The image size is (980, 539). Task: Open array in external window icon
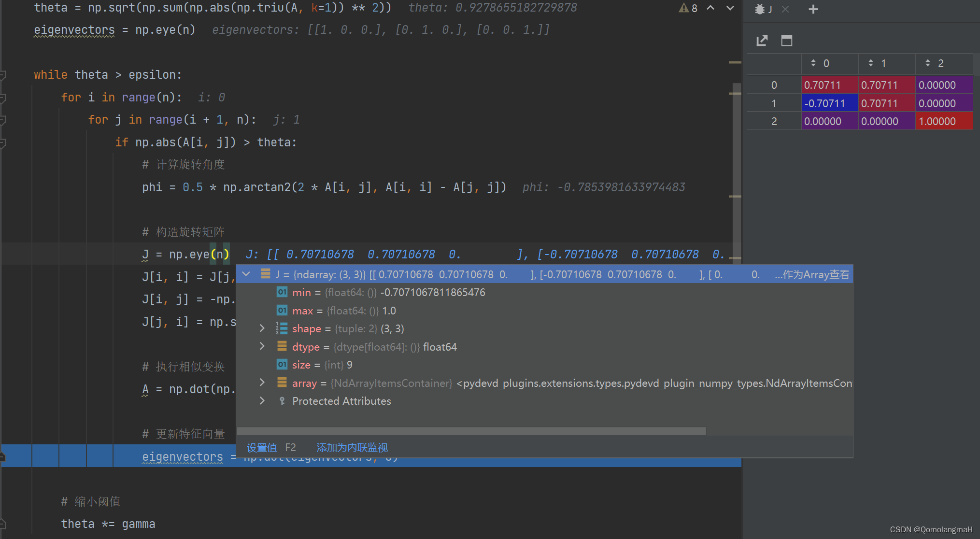click(x=762, y=41)
